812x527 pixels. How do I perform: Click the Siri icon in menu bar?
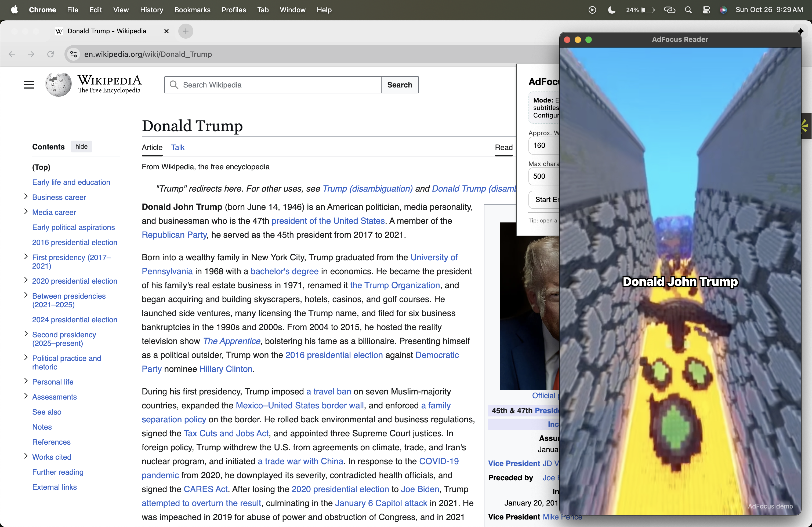(x=723, y=10)
